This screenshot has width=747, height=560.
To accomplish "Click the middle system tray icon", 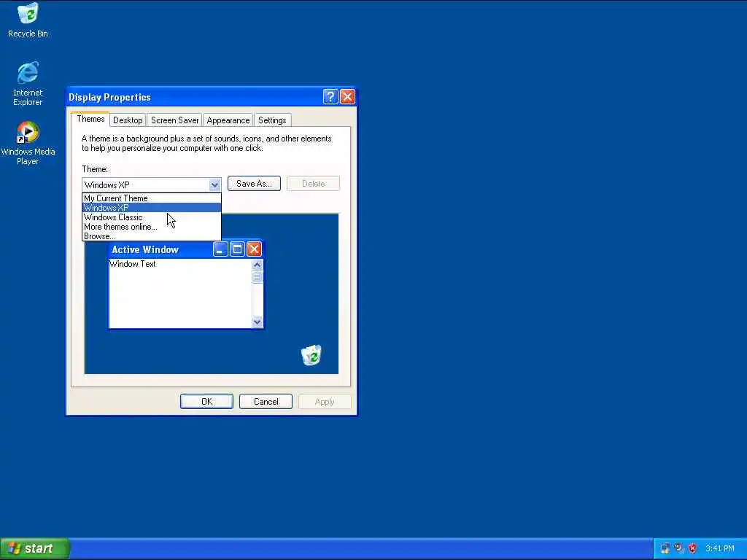I will (x=679, y=548).
